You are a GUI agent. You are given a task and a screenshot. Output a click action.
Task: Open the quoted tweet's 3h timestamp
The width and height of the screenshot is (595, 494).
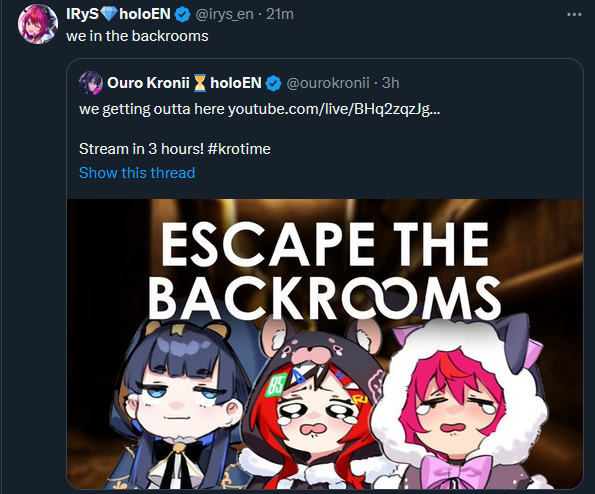(x=390, y=83)
